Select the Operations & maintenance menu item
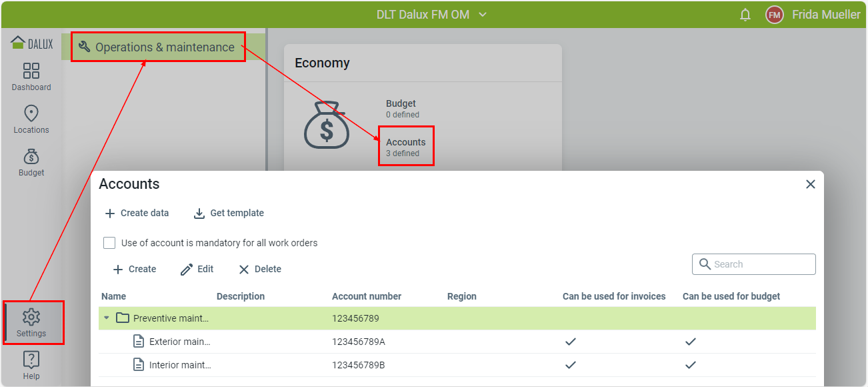Screen dimensions: 868x387 click(x=158, y=47)
